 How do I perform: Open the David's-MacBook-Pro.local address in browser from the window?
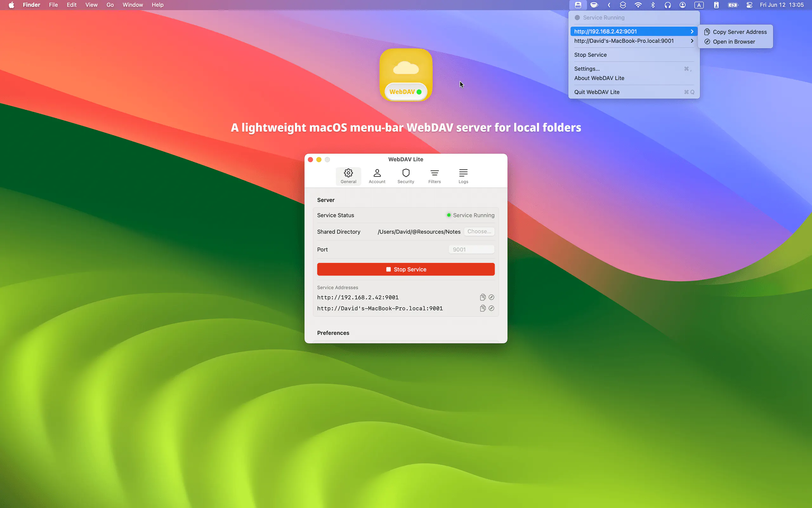tap(491, 308)
